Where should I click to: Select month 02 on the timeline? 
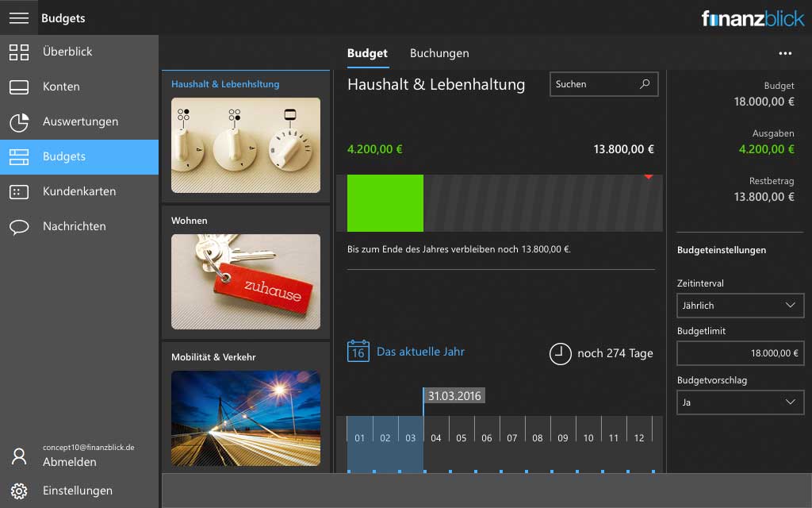click(385, 438)
